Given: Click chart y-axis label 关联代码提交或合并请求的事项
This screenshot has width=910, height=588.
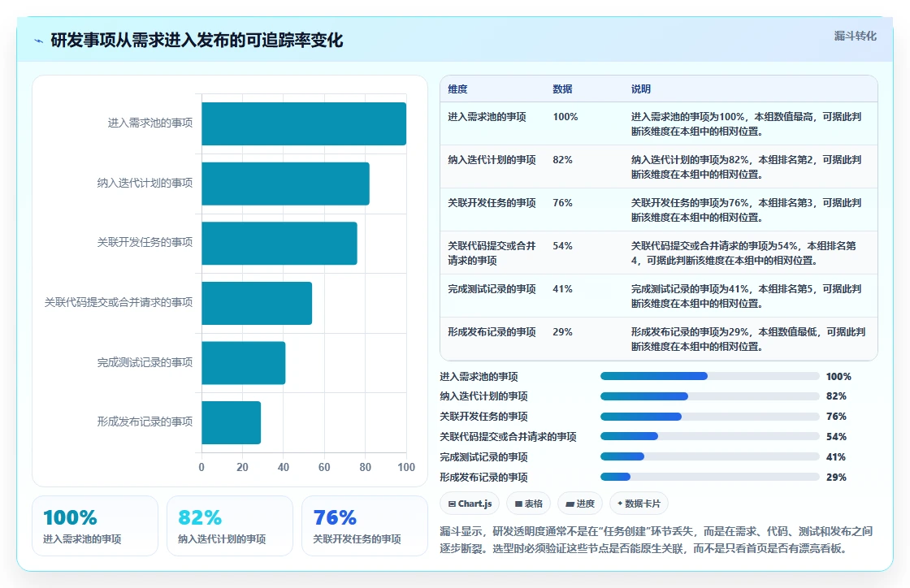Looking at the screenshot, I should point(119,302).
